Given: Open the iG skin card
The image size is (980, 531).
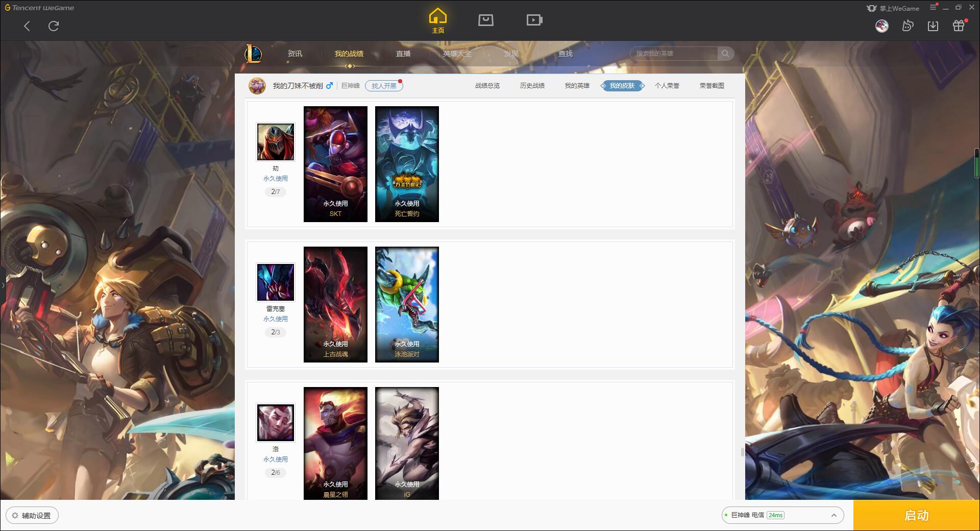Looking at the screenshot, I should coord(407,443).
